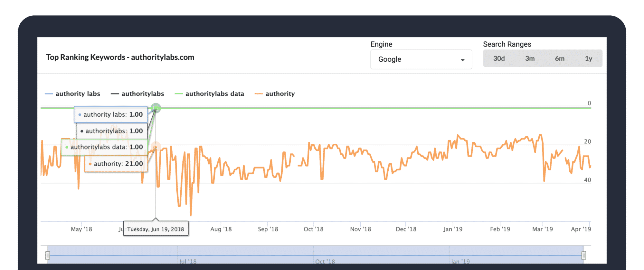Toggle the 'authority' orange legend series
This screenshot has width=644, height=270.
pyautogui.click(x=275, y=94)
